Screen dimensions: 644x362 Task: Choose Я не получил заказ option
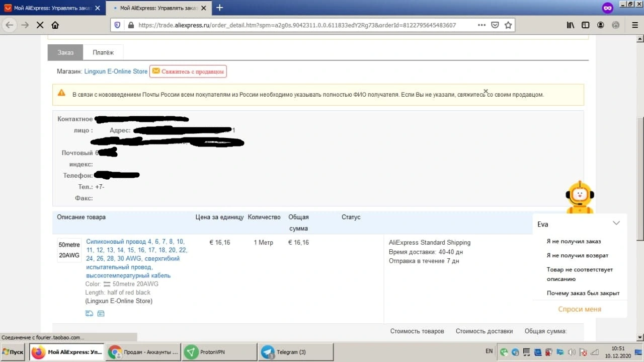pos(574,241)
